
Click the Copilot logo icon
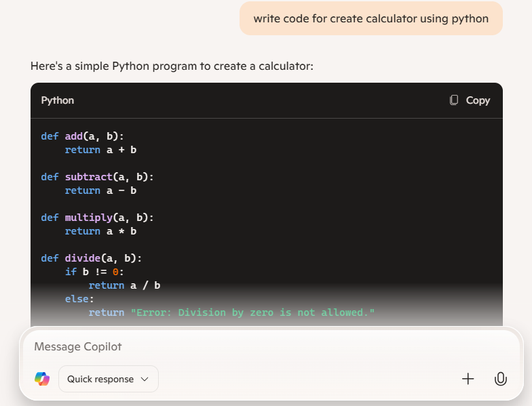(x=42, y=378)
